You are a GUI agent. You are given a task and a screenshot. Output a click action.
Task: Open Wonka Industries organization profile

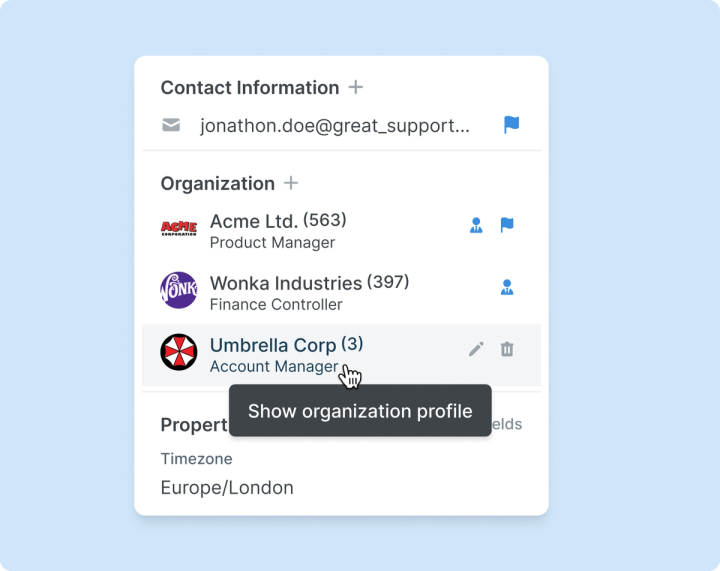point(285,283)
